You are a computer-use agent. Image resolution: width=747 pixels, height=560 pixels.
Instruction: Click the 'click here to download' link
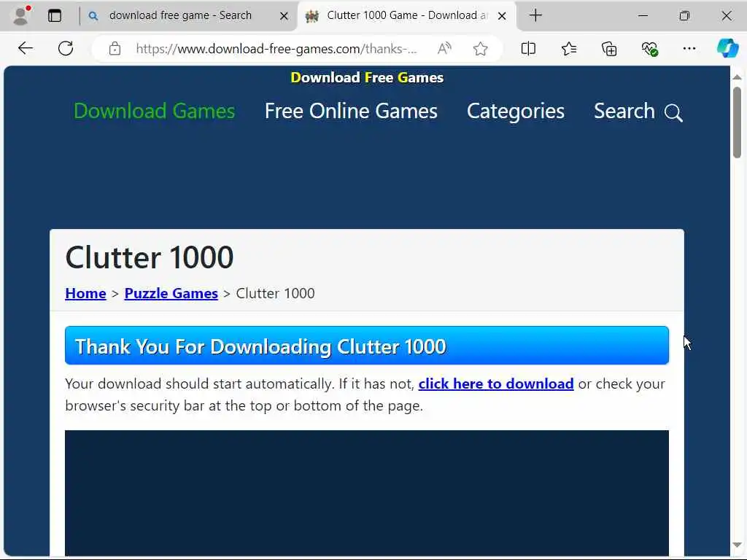(496, 384)
